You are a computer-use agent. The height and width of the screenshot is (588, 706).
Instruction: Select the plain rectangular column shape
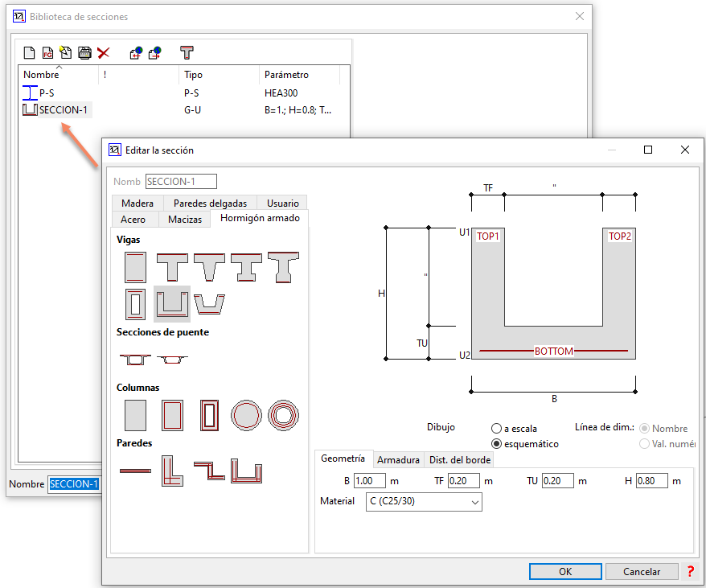pyautogui.click(x=136, y=415)
